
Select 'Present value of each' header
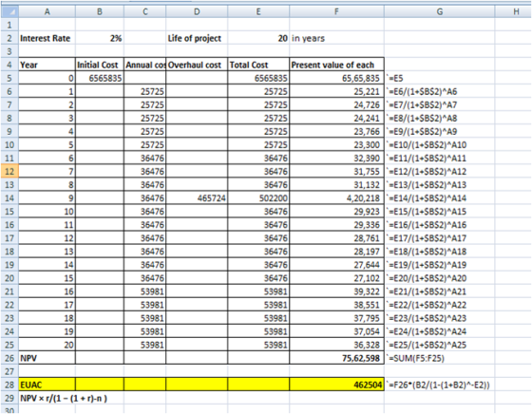coord(336,65)
